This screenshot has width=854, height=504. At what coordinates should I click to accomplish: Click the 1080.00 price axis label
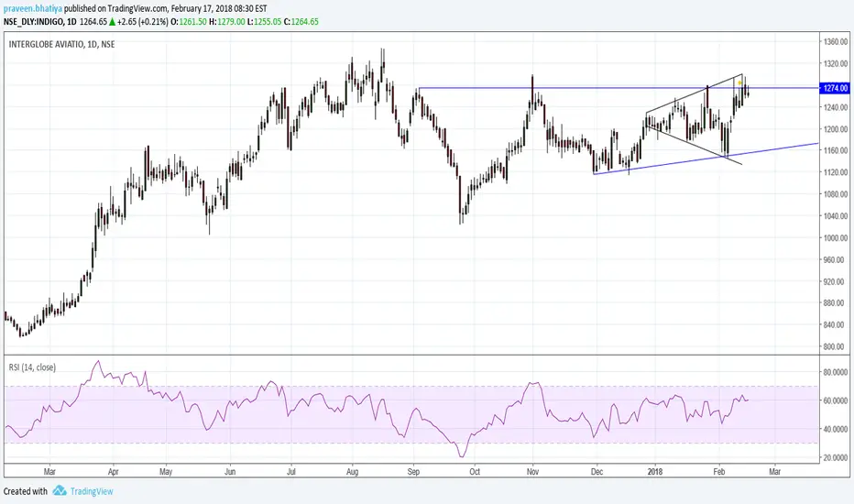[x=836, y=194]
